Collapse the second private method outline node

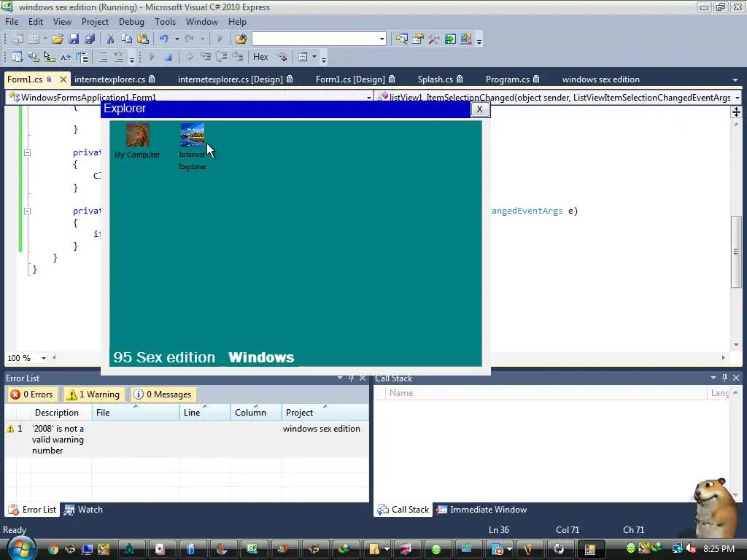coord(27,211)
